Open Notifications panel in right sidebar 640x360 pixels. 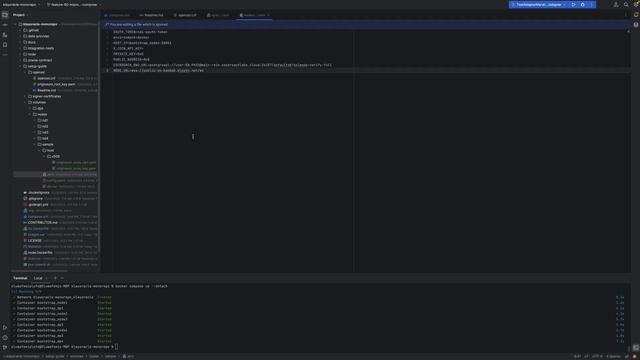tap(636, 15)
